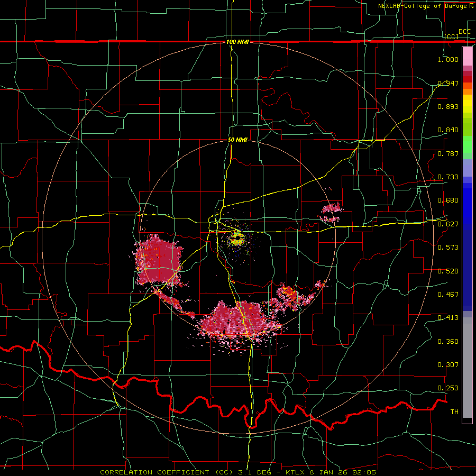This screenshot has width=476, height=476.
Task: Click the 50 NMI range ring label
Action: pos(237,140)
